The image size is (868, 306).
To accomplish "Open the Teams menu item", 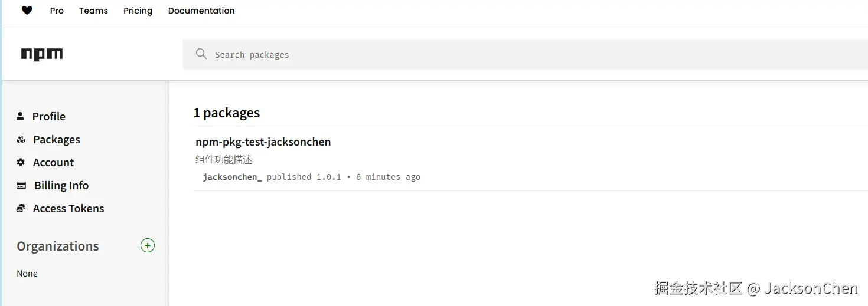I will click(93, 11).
